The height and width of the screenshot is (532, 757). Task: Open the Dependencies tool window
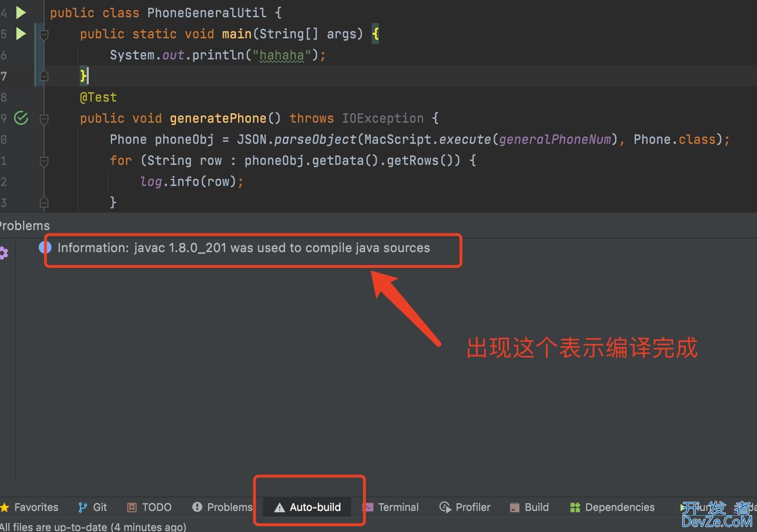tap(612, 507)
